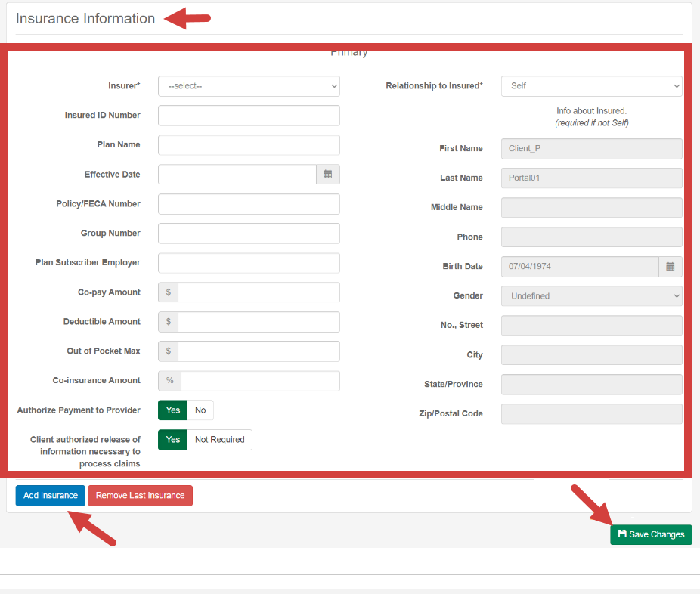Viewport: 700px width, 594px height.
Task: Click inside the Insured ID Number field
Action: [248, 115]
